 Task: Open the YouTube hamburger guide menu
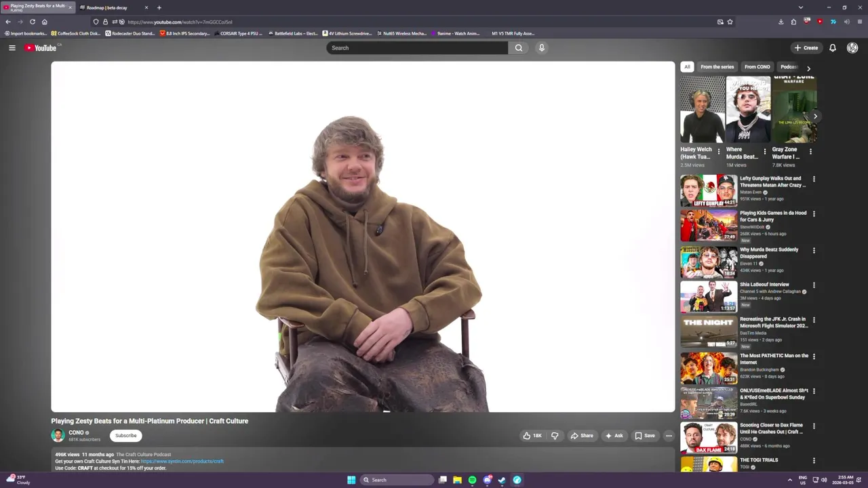(x=12, y=47)
